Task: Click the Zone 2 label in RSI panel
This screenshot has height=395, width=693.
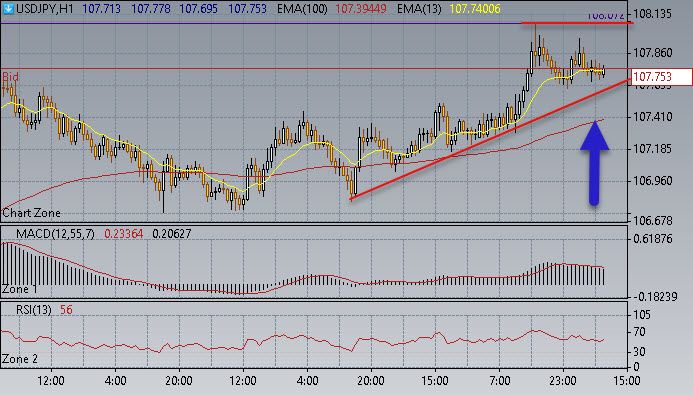Action: click(19, 359)
